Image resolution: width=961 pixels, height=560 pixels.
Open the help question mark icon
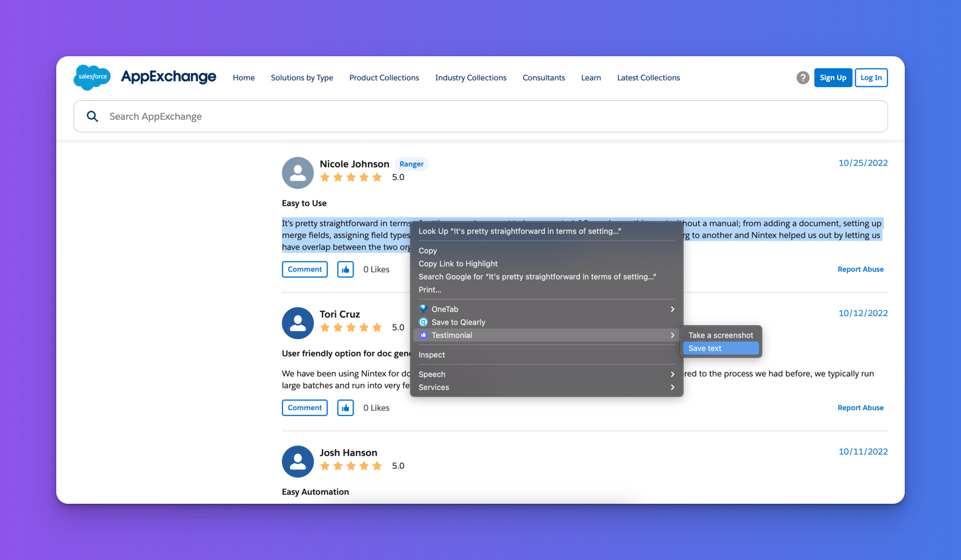802,78
